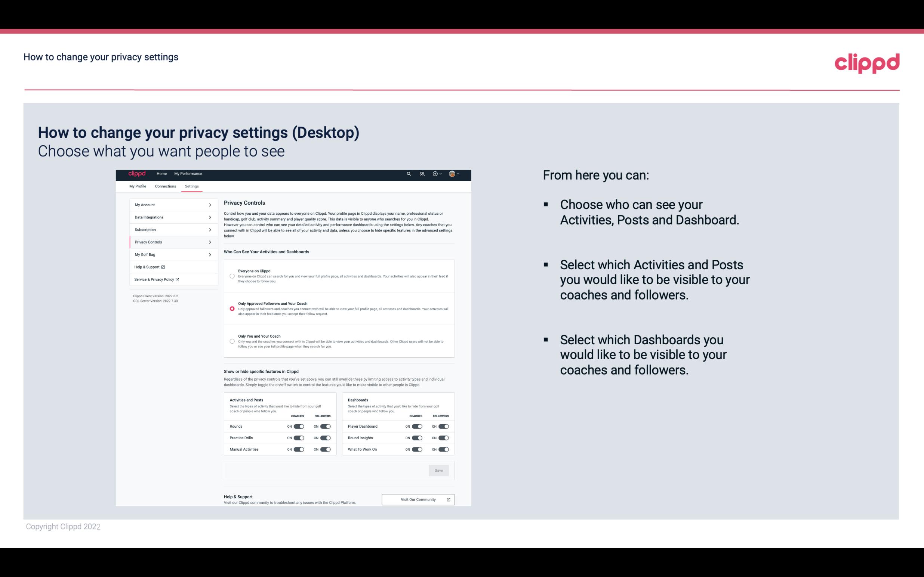Select 'Everyone on Clippd' radio button

coord(232,276)
